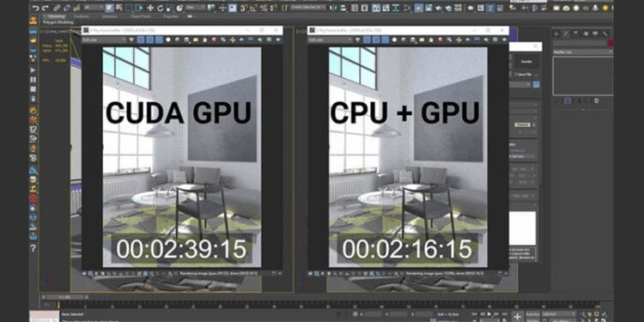Save image from left V-Ray frame buffer

[x=186, y=39]
